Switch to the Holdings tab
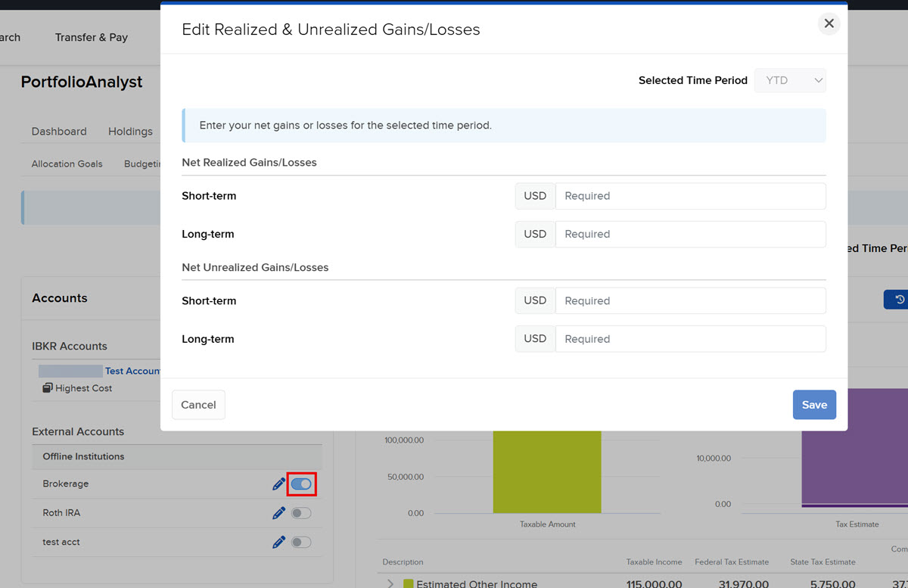This screenshot has height=588, width=908. 130,131
